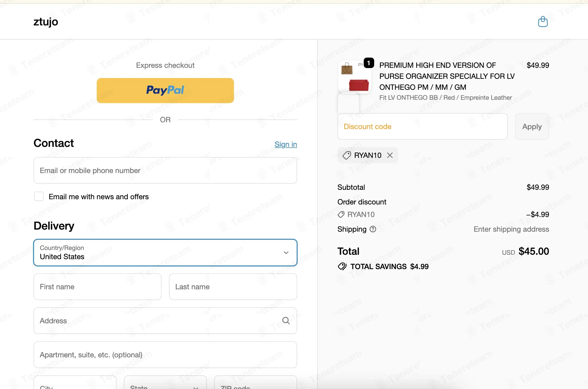The height and width of the screenshot is (389, 588).
Task: Click the Total amount $45.00
Action: [x=534, y=251]
